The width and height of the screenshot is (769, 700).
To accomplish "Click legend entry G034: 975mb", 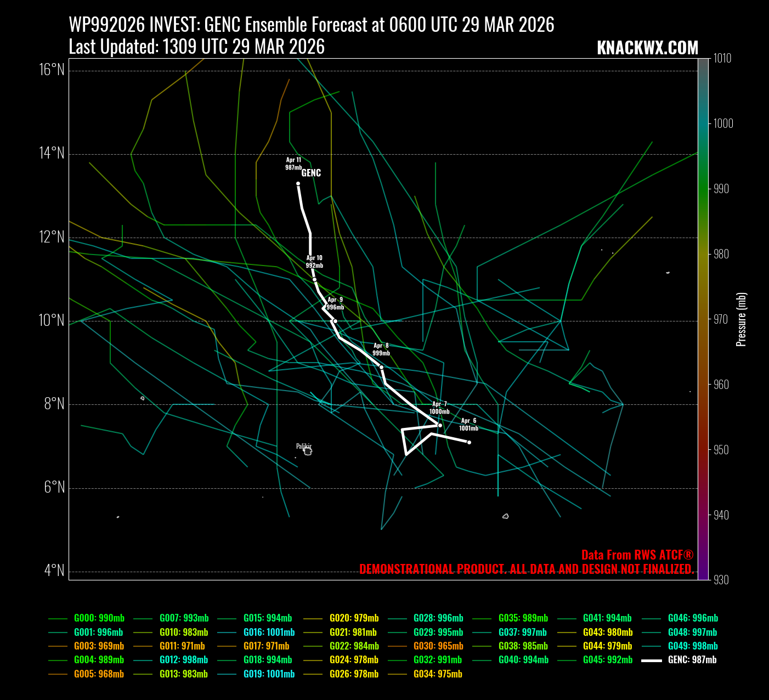I will tap(438, 674).
